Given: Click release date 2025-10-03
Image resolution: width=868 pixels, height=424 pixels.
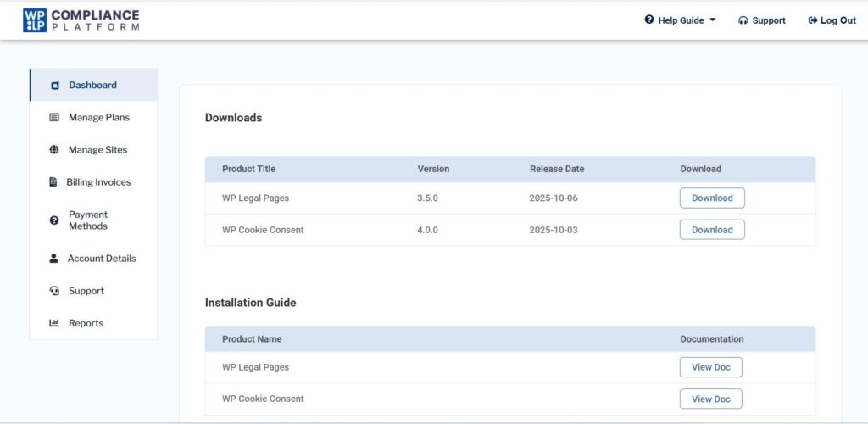Looking at the screenshot, I should click(x=554, y=230).
